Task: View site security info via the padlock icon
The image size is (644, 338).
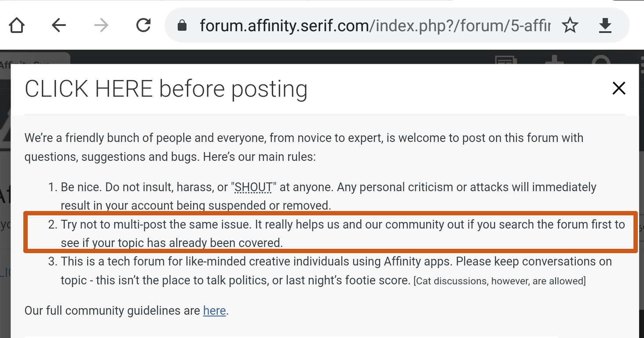Action: [181, 25]
